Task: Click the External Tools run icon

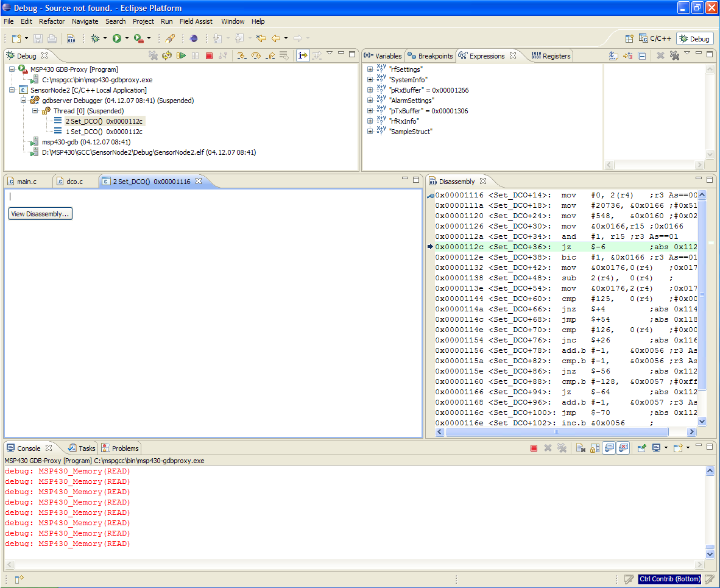Action: [x=139, y=38]
